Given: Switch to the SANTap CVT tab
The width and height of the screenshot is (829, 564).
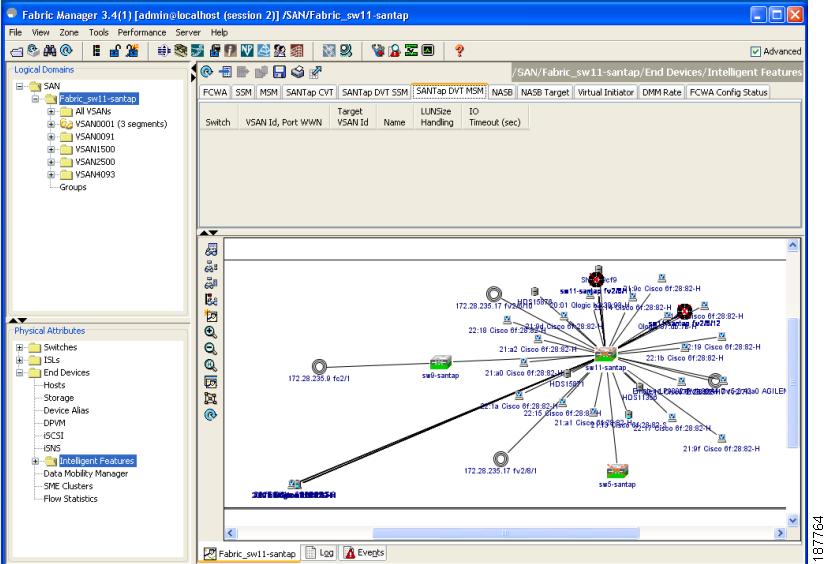Looking at the screenshot, I should tap(309, 92).
